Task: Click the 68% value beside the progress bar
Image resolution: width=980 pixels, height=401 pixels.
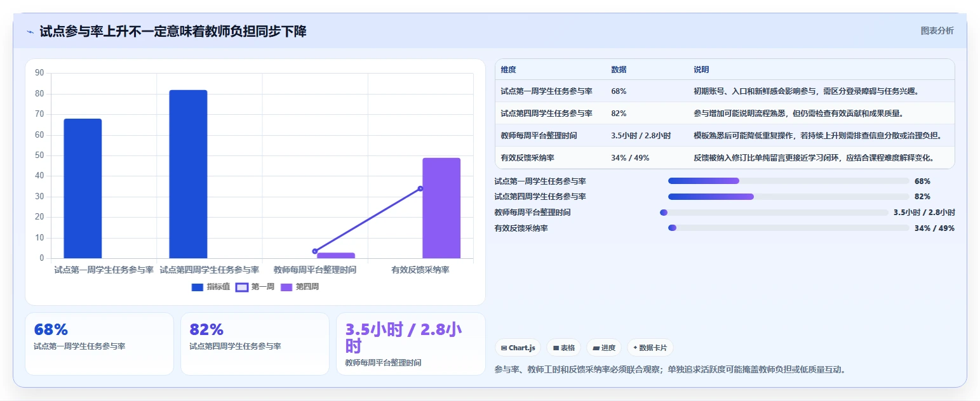Action: point(922,181)
